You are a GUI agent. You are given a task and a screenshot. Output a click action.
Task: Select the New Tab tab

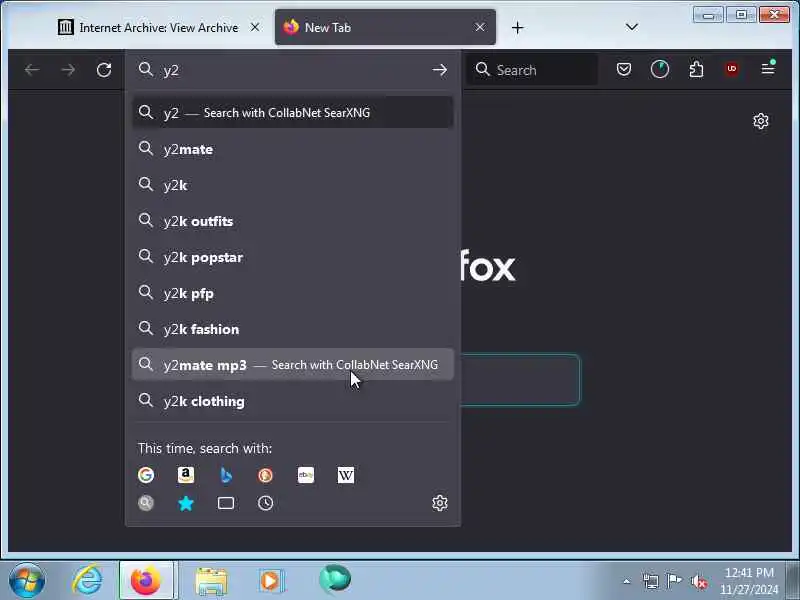385,28
